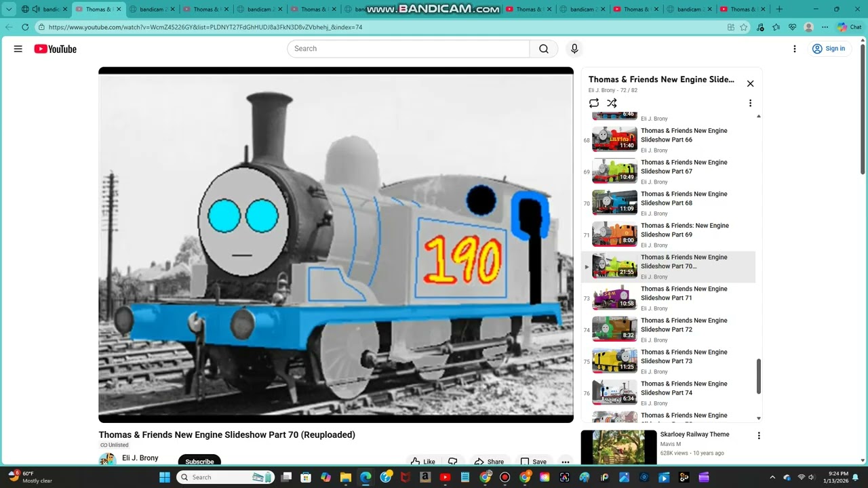This screenshot has width=868, height=488.
Task: Bookmark this page with the star icon
Action: 744,27
